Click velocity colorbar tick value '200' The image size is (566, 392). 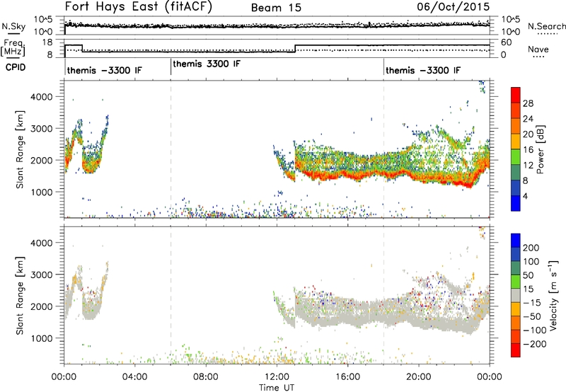(531, 248)
